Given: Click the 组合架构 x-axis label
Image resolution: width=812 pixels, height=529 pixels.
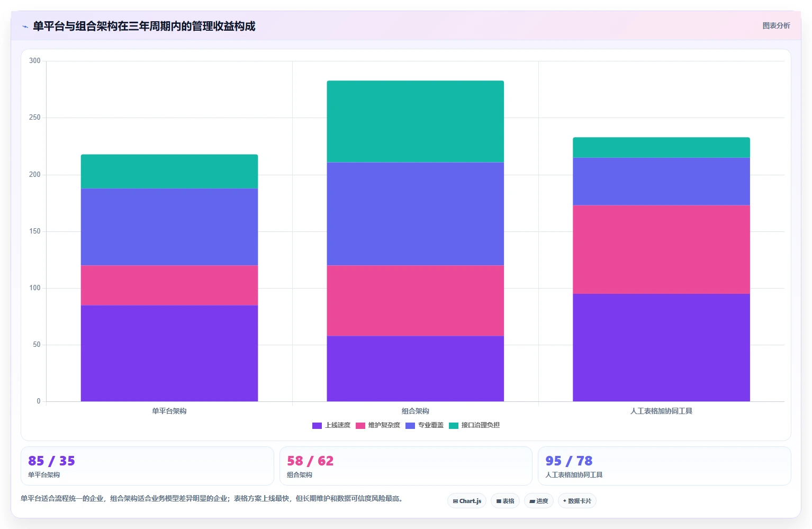Looking at the screenshot, I should coord(416,411).
